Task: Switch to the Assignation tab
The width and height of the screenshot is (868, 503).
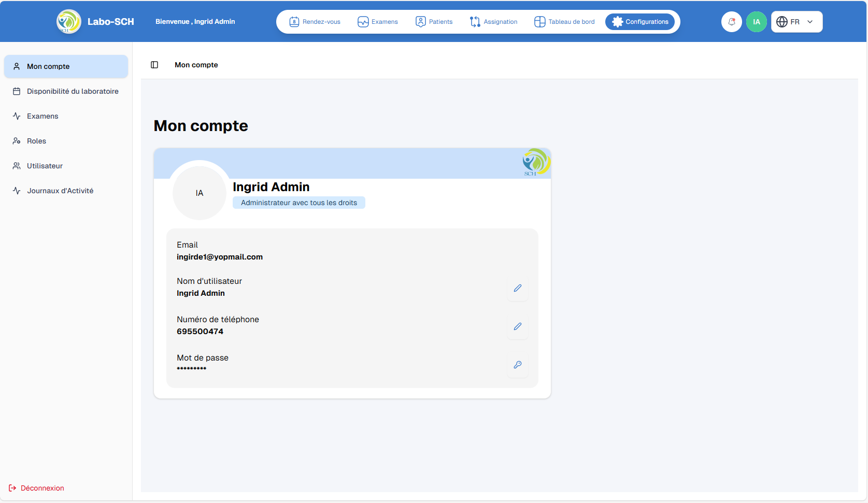Action: (x=493, y=22)
